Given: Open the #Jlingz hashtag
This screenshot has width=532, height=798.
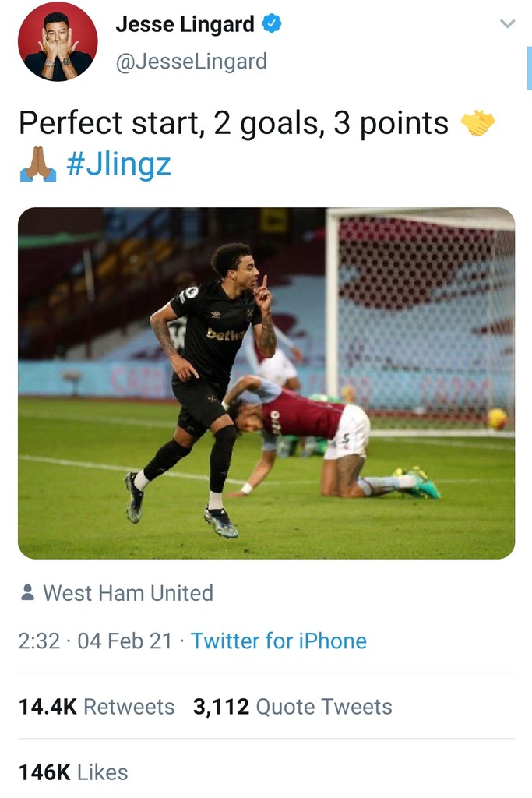Looking at the screenshot, I should tap(118, 164).
